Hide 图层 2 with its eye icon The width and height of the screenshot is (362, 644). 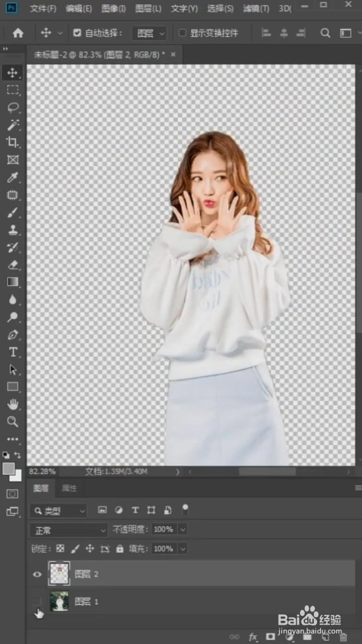tap(37, 574)
